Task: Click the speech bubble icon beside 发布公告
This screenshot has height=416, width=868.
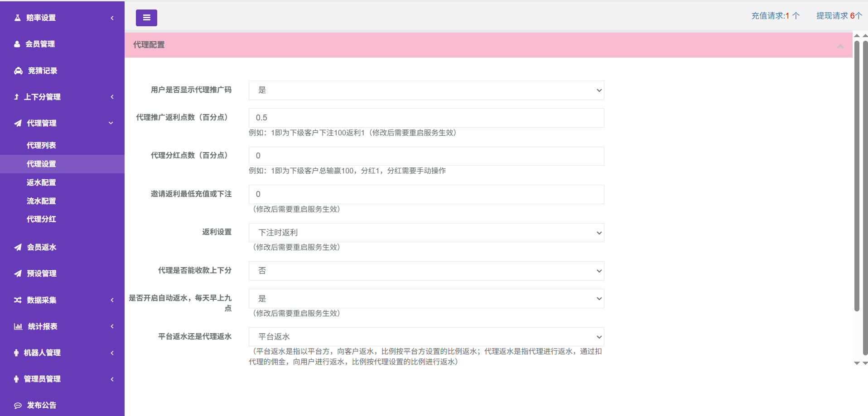Action: point(18,405)
